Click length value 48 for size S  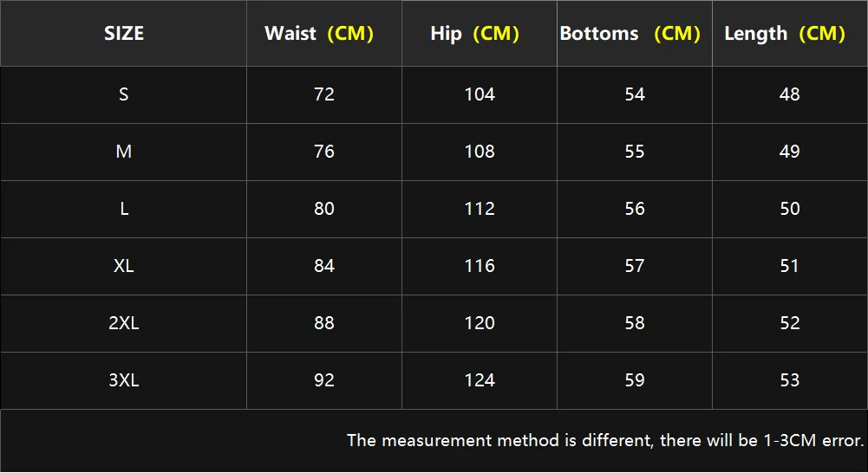[789, 94]
